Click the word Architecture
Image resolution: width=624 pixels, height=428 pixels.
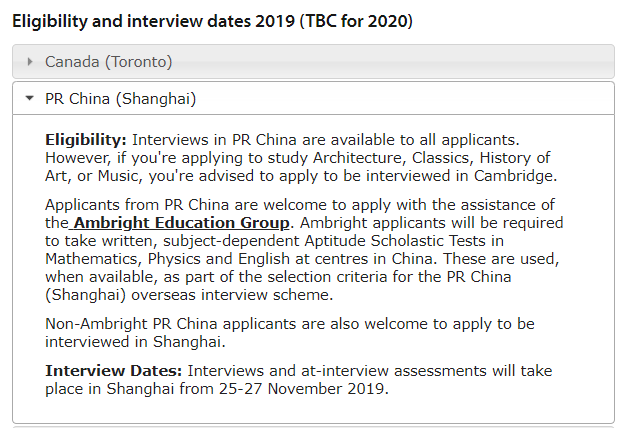(x=359, y=158)
